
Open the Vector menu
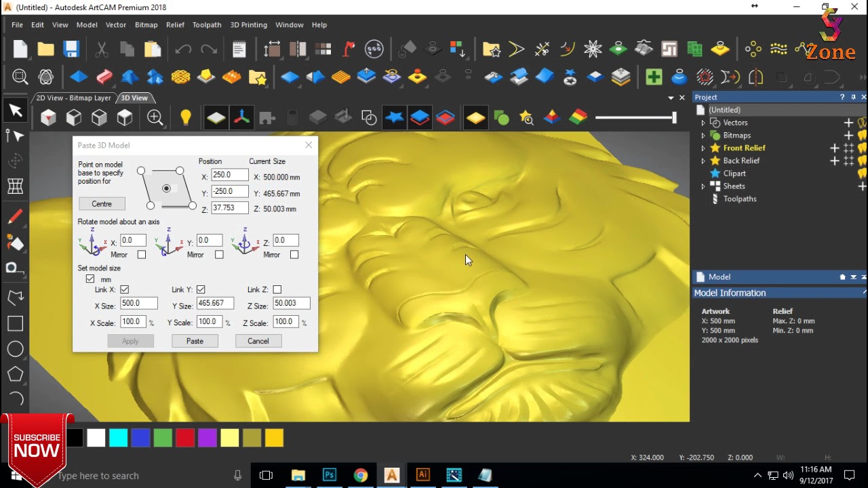(x=116, y=24)
